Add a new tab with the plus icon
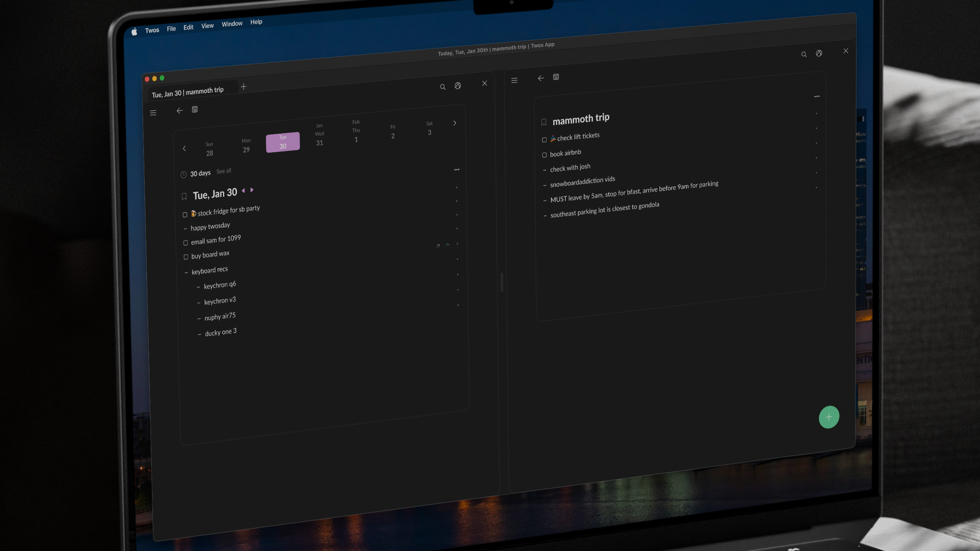 [x=244, y=87]
